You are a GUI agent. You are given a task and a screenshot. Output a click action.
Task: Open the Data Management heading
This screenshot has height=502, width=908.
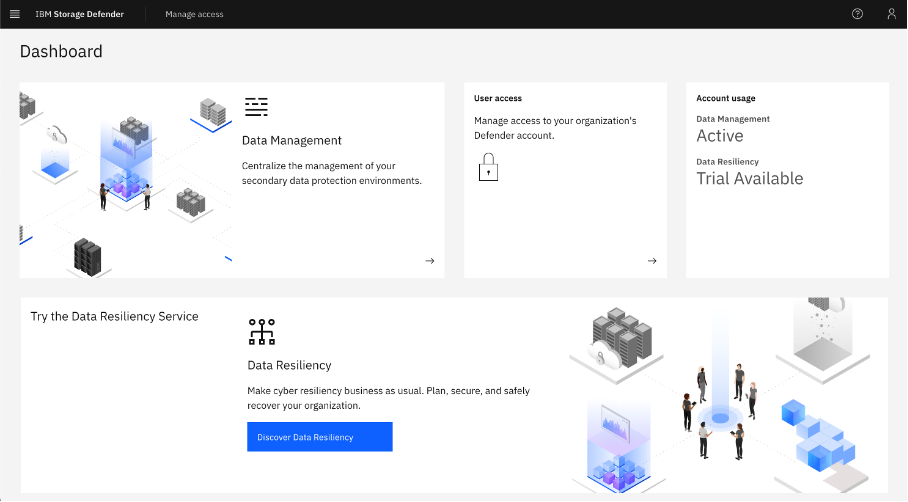pyautogui.click(x=292, y=141)
